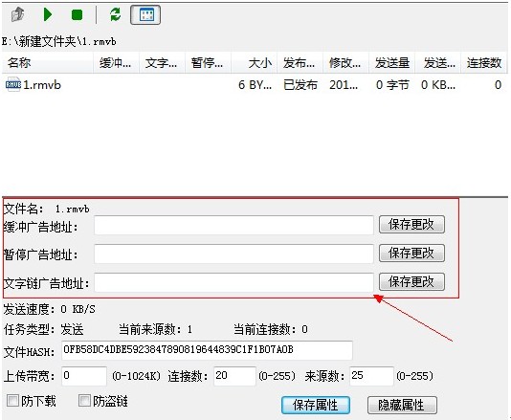
Task: Click the 连接数 column header
Action: point(483,62)
